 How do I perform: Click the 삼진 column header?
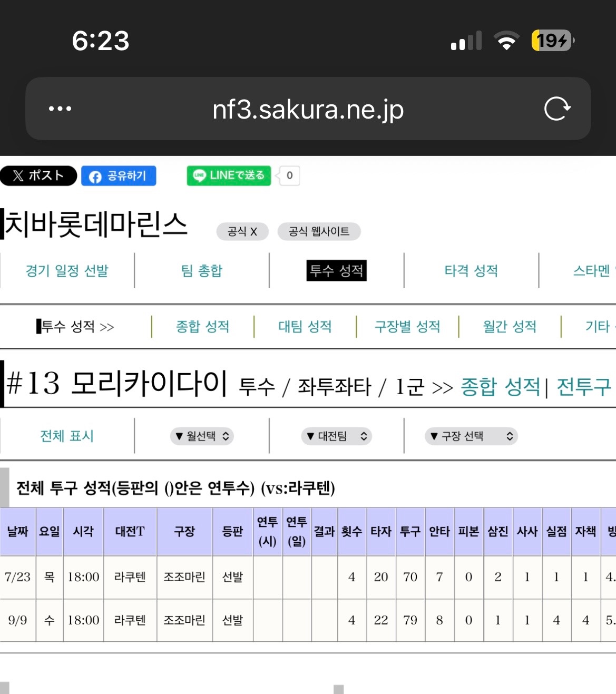coord(498,532)
